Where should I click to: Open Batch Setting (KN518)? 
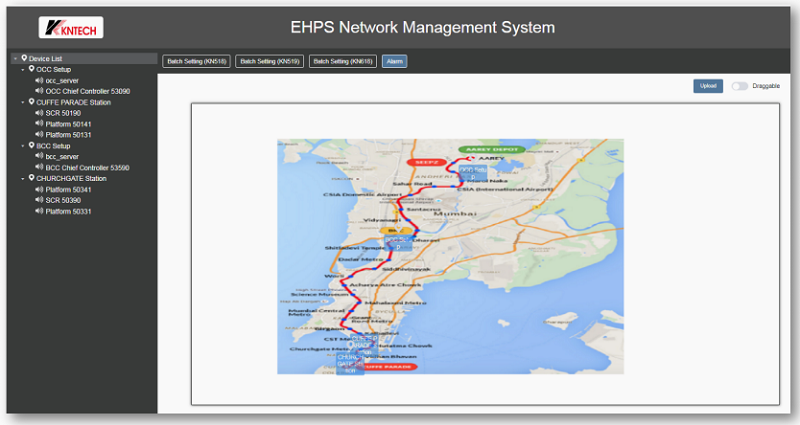click(x=196, y=62)
